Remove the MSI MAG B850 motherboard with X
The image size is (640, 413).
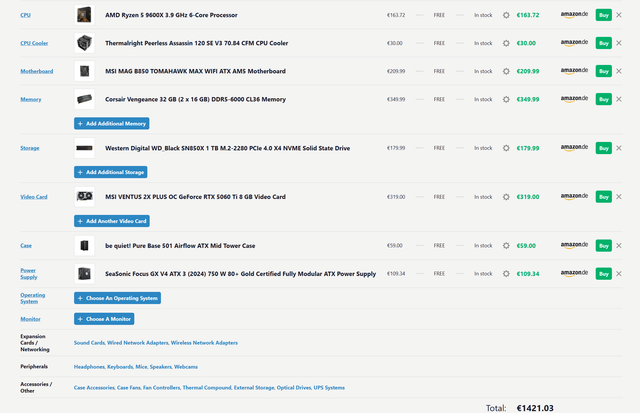[619, 71]
